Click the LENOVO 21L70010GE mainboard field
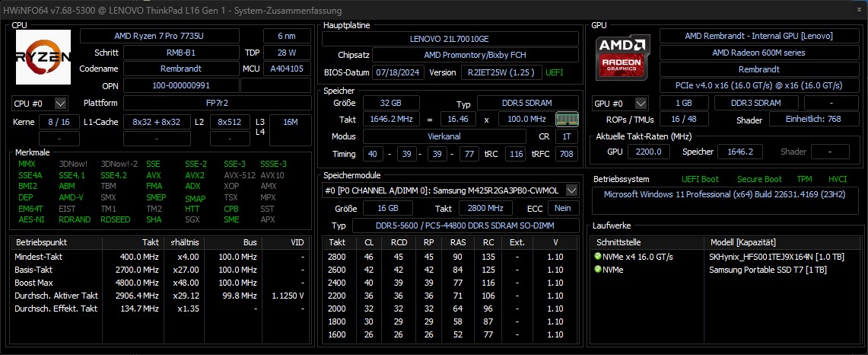 [x=450, y=39]
